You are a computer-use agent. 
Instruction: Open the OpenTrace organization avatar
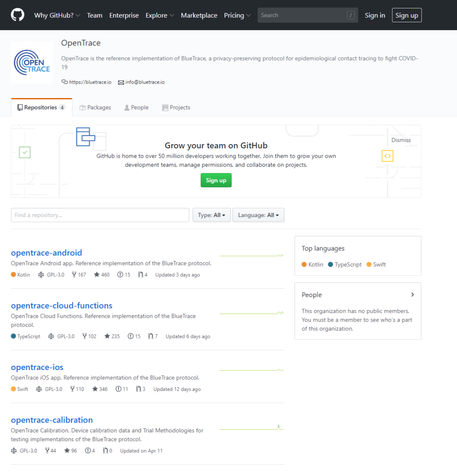click(32, 63)
